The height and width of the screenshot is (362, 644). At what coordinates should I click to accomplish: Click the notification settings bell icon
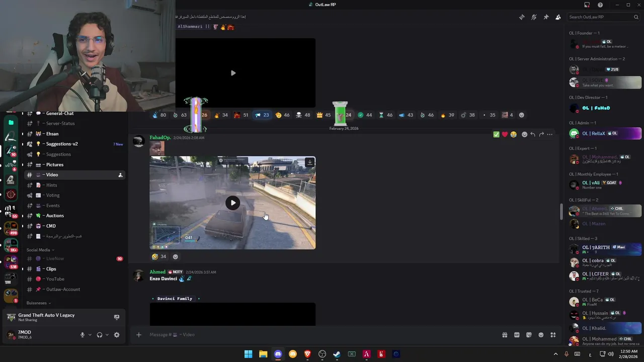(x=534, y=17)
